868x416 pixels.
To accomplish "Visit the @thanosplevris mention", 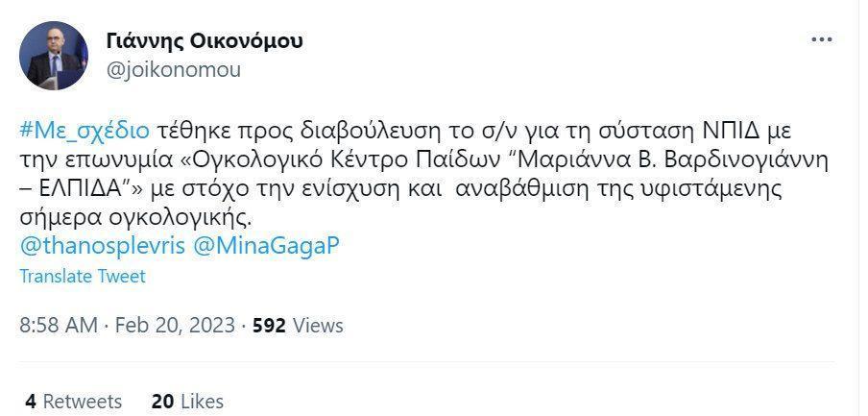I will tap(102, 245).
